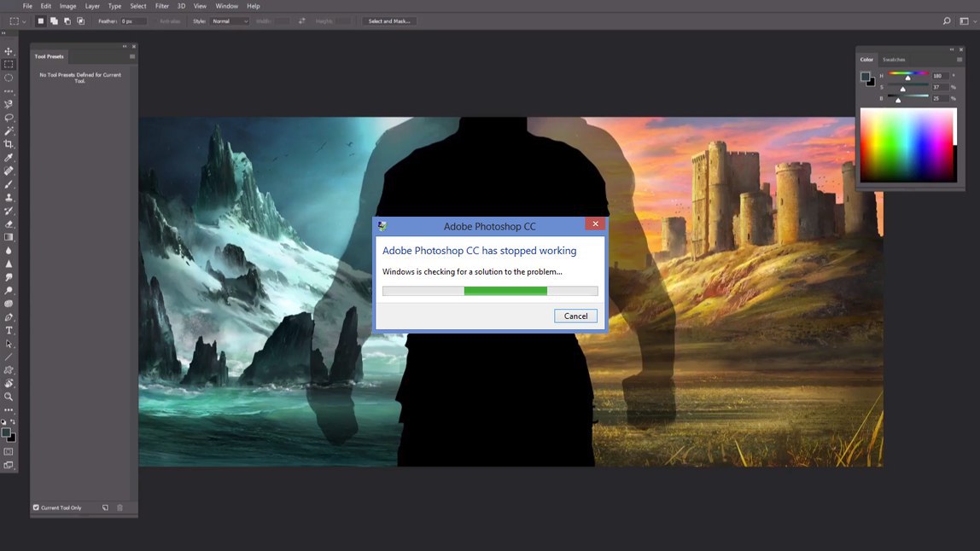
Task: Select the Rectangular Marquee tool in the toolbox
Action: [x=9, y=64]
